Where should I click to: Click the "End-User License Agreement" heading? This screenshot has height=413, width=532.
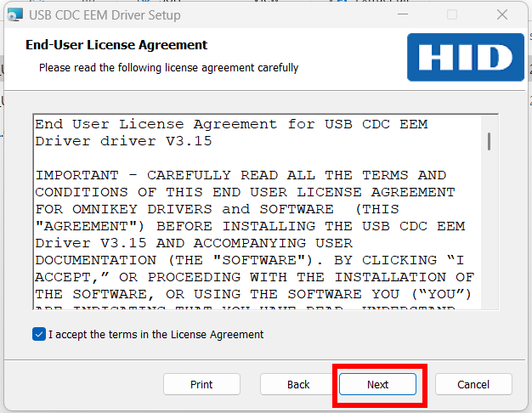pyautogui.click(x=116, y=45)
